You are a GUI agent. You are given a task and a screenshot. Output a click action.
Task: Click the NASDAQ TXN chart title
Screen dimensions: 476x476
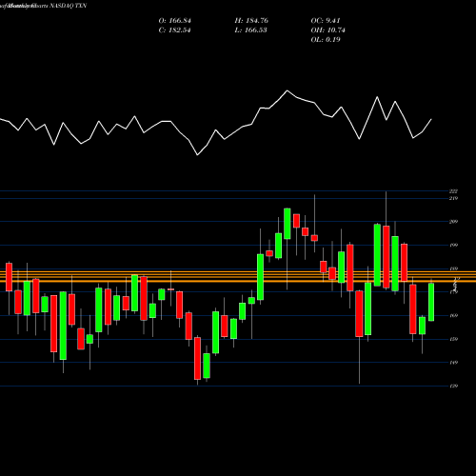point(69,6)
